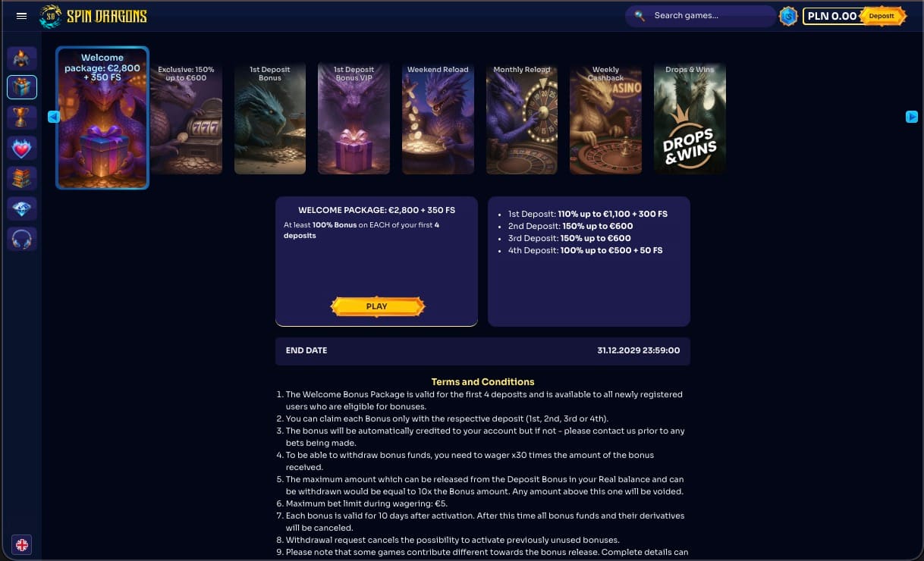The width and height of the screenshot is (924, 561).
Task: Click the round profile badge icon
Action: pyautogui.click(x=789, y=16)
